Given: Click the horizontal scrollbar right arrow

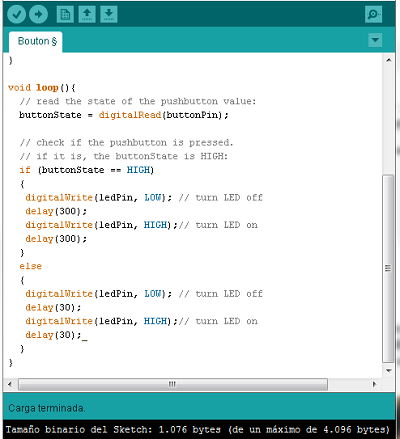Looking at the screenshot, I should point(374,384).
